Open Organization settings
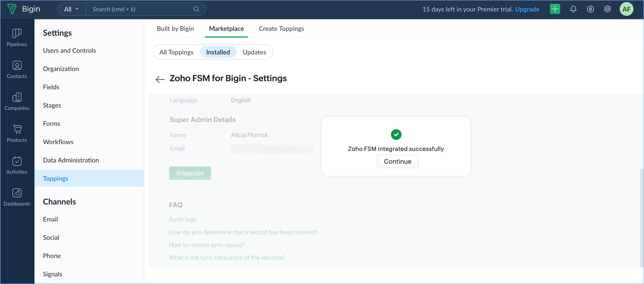The height and width of the screenshot is (284, 644). [89, 69]
